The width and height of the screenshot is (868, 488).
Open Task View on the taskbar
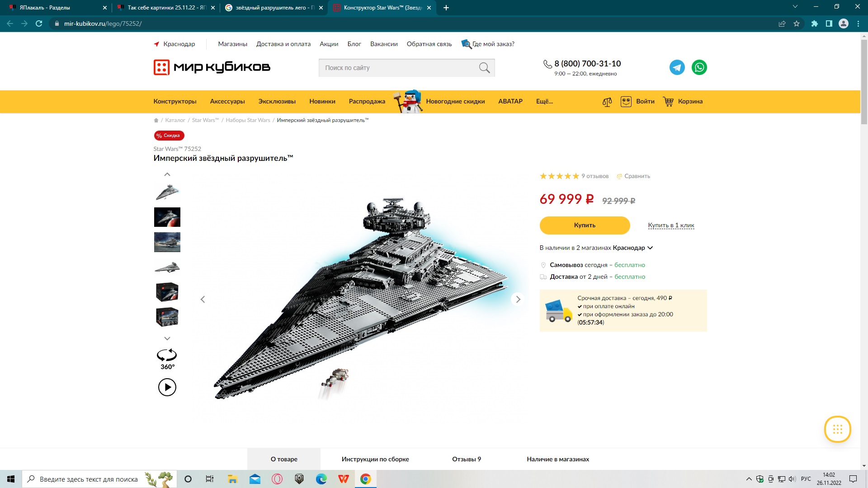[x=210, y=479]
